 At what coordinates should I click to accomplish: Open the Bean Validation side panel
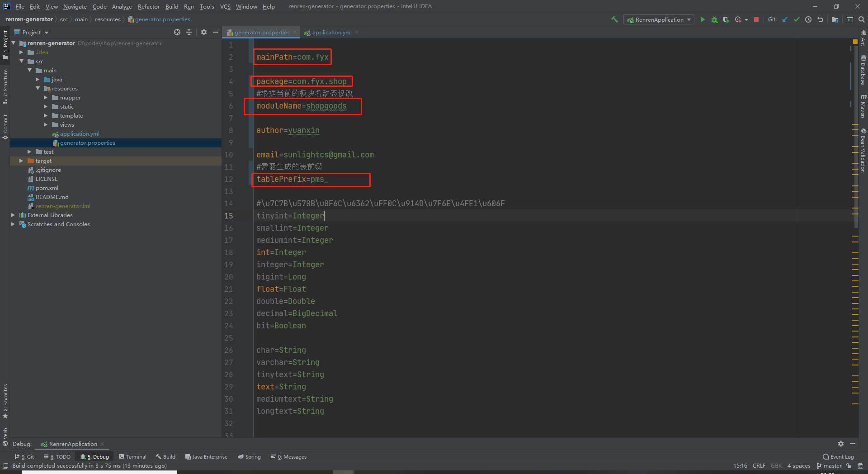coord(863,150)
